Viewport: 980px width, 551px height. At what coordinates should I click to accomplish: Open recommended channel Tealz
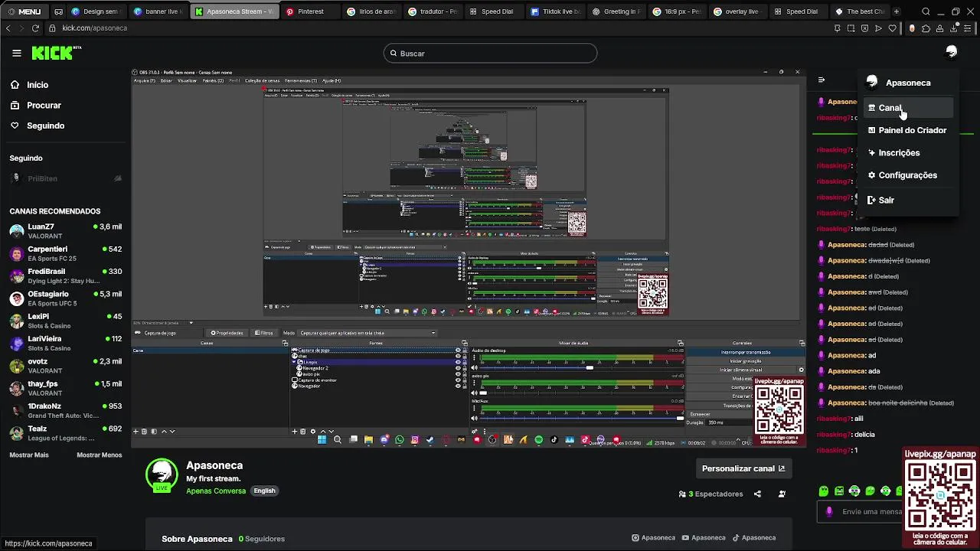pyautogui.click(x=65, y=433)
